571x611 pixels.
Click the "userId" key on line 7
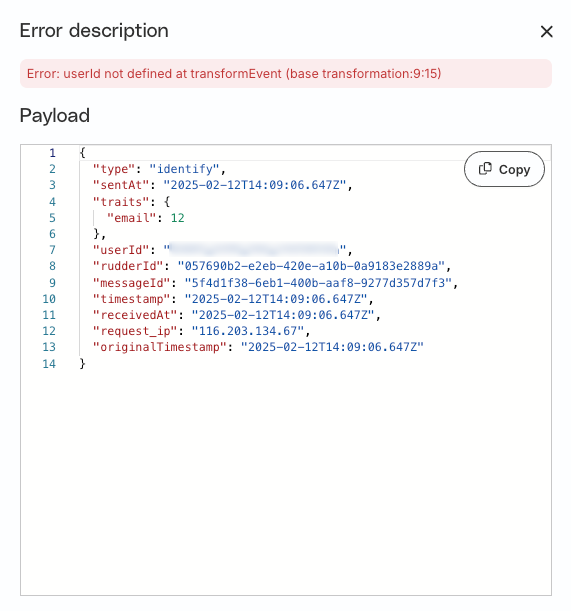pyautogui.click(x=121, y=250)
